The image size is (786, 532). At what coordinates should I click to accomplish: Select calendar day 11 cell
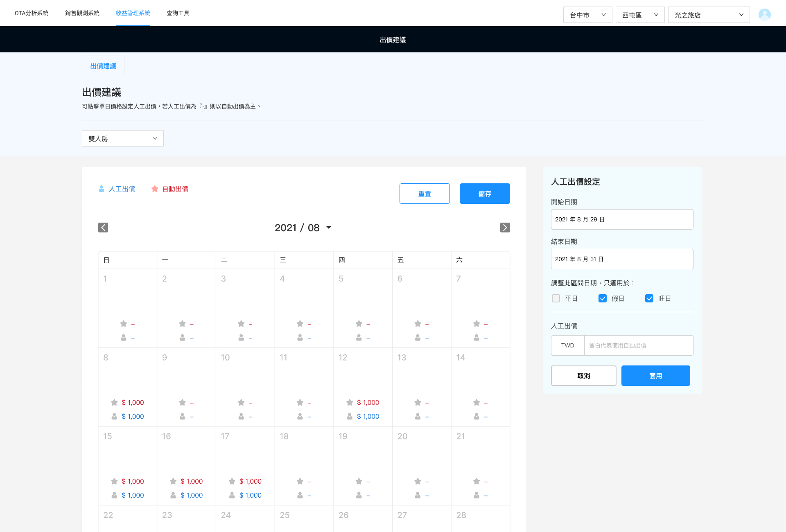(304, 387)
